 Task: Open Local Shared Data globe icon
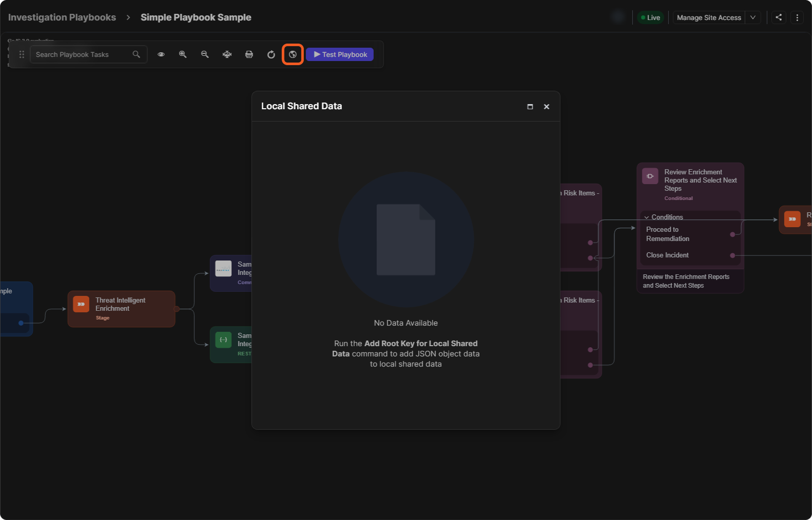click(x=293, y=54)
